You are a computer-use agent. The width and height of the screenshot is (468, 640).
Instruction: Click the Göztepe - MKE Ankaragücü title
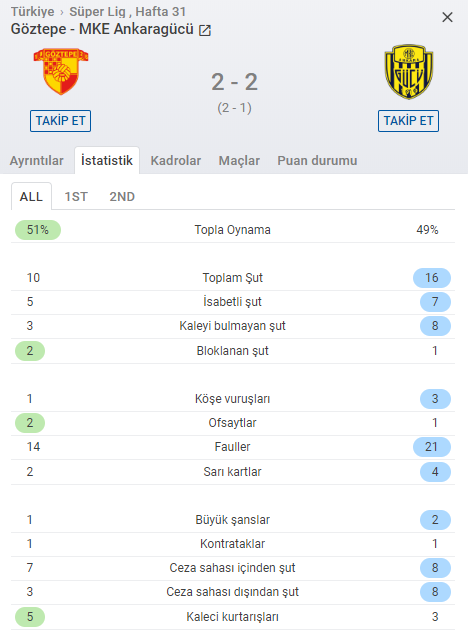click(102, 29)
